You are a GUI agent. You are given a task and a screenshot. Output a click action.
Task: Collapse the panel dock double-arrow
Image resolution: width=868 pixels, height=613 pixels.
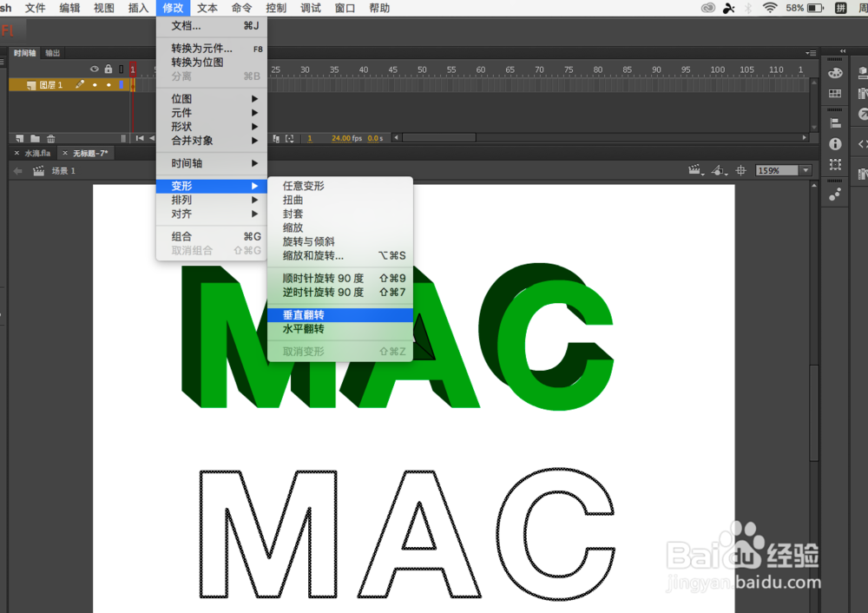point(843,51)
